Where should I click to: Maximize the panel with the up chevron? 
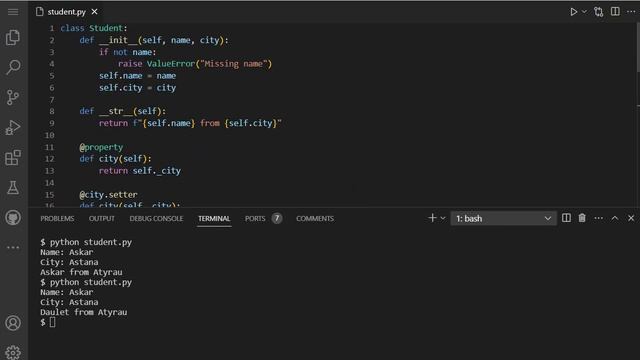tap(615, 218)
